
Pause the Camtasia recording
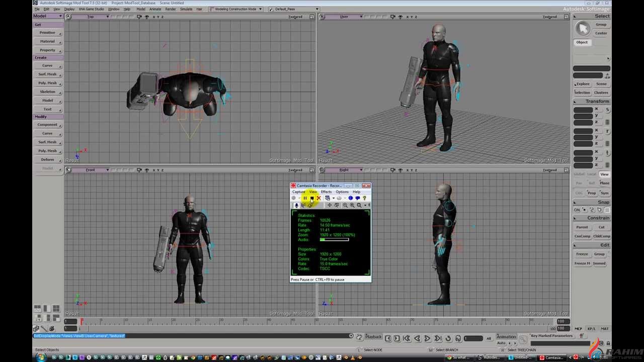point(305,198)
